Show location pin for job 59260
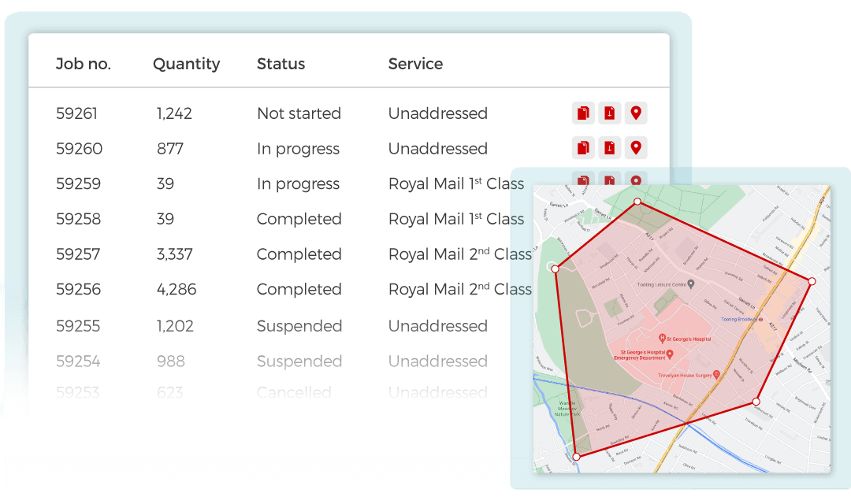The height and width of the screenshot is (504, 851). pyautogui.click(x=636, y=148)
